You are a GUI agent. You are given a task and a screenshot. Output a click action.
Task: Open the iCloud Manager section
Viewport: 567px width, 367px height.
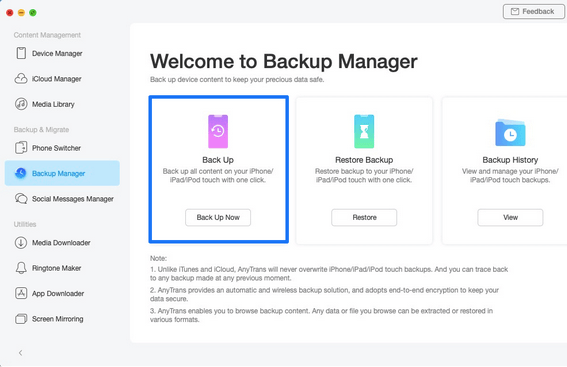coord(62,78)
